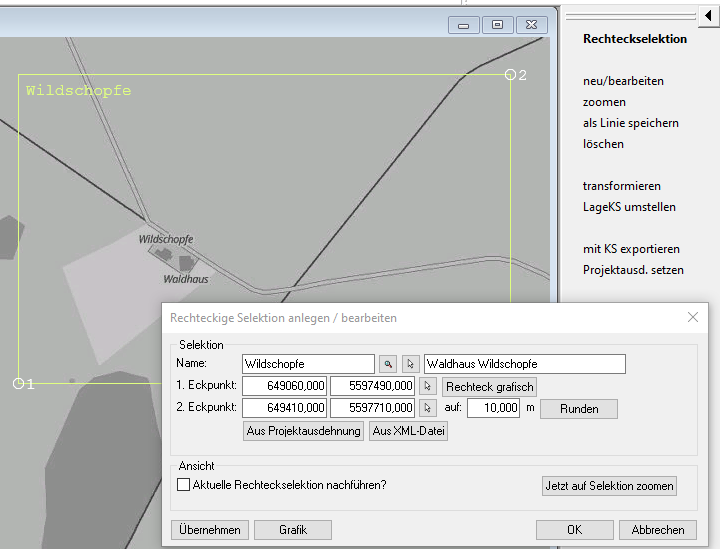
Task: Maximize the map window
Action: click(497, 25)
